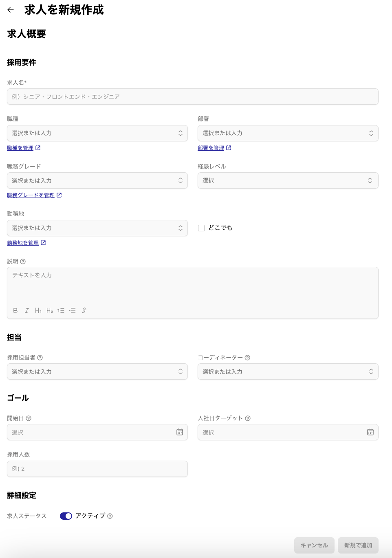Open the 勤務地 dropdown

(97, 228)
